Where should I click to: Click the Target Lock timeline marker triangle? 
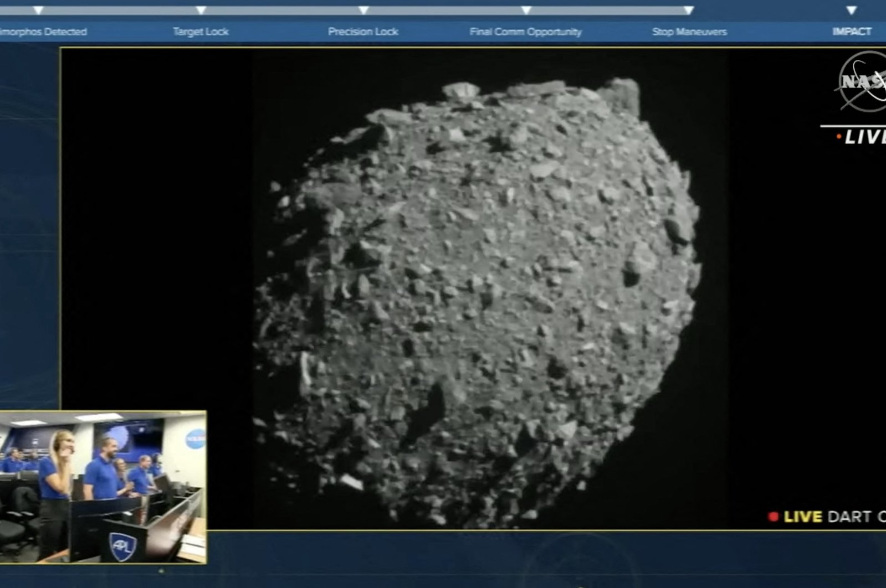click(201, 11)
